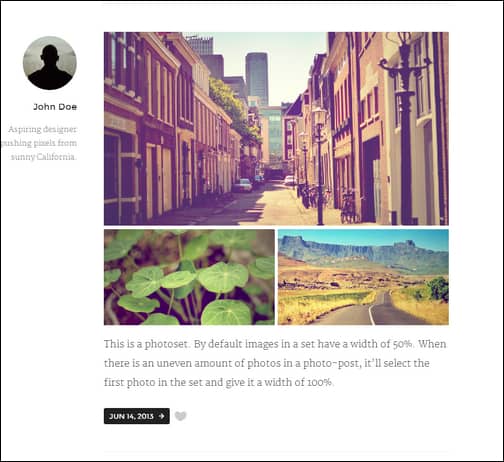Image resolution: width=504 pixels, height=462 pixels.
Task: Click the parked car in the street photo
Action: (x=242, y=186)
